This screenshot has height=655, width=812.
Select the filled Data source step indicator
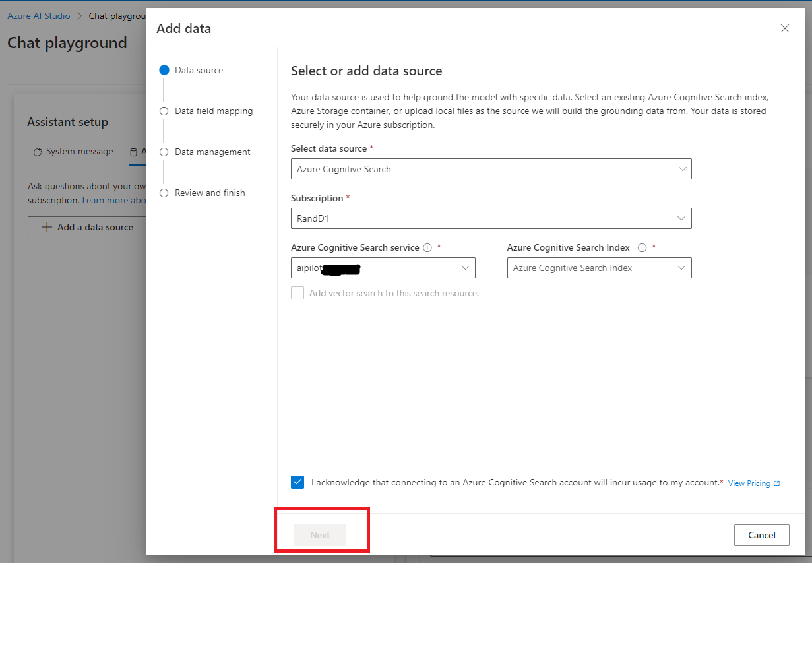[164, 69]
